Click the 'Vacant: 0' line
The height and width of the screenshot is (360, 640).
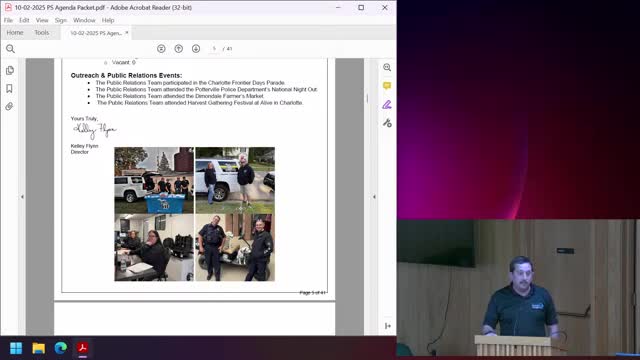pyautogui.click(x=123, y=62)
